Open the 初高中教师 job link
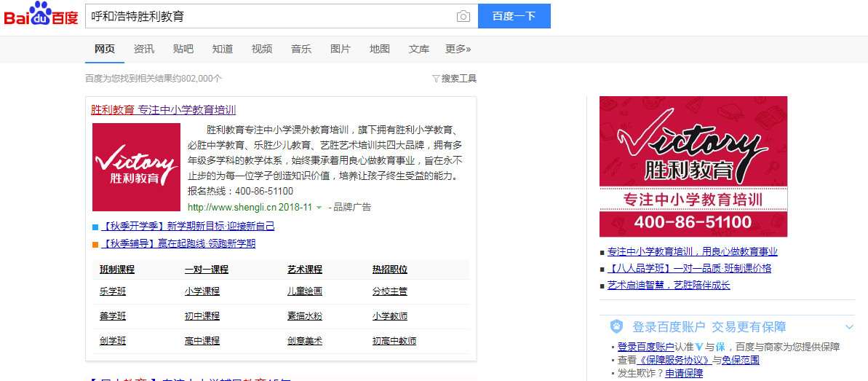Image resolution: width=868 pixels, height=381 pixels. pyautogui.click(x=394, y=341)
